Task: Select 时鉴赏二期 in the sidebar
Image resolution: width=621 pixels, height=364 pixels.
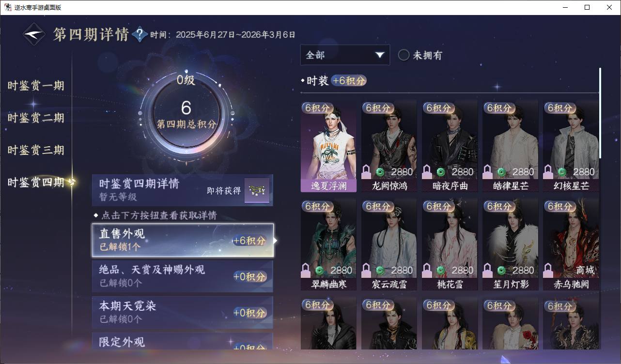Action: pyautogui.click(x=36, y=118)
